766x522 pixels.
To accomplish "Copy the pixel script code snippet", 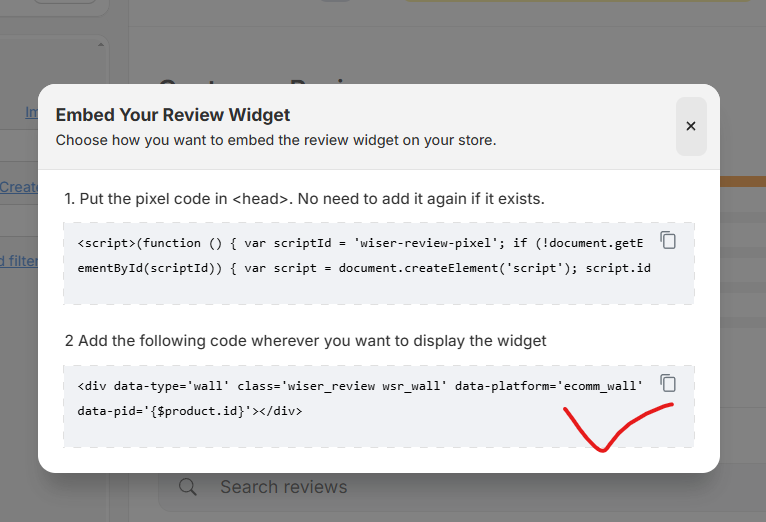I will [x=668, y=240].
